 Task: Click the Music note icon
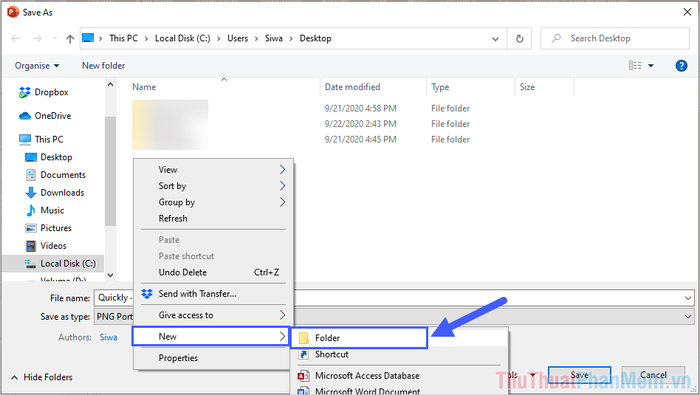tap(31, 210)
